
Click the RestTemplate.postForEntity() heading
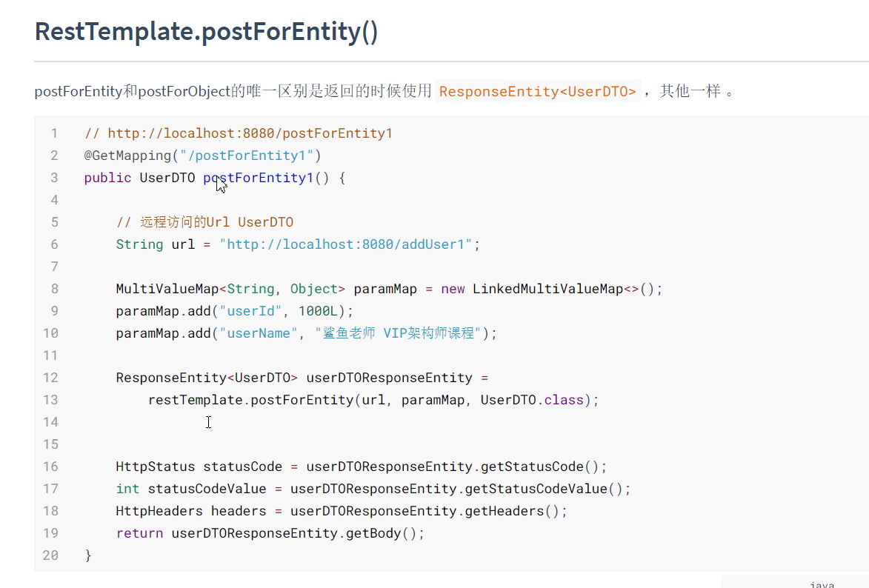pos(206,31)
